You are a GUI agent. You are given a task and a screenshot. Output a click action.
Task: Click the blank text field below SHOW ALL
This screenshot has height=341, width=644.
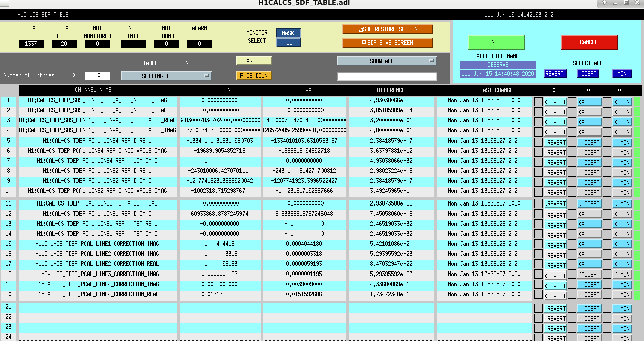point(387,76)
